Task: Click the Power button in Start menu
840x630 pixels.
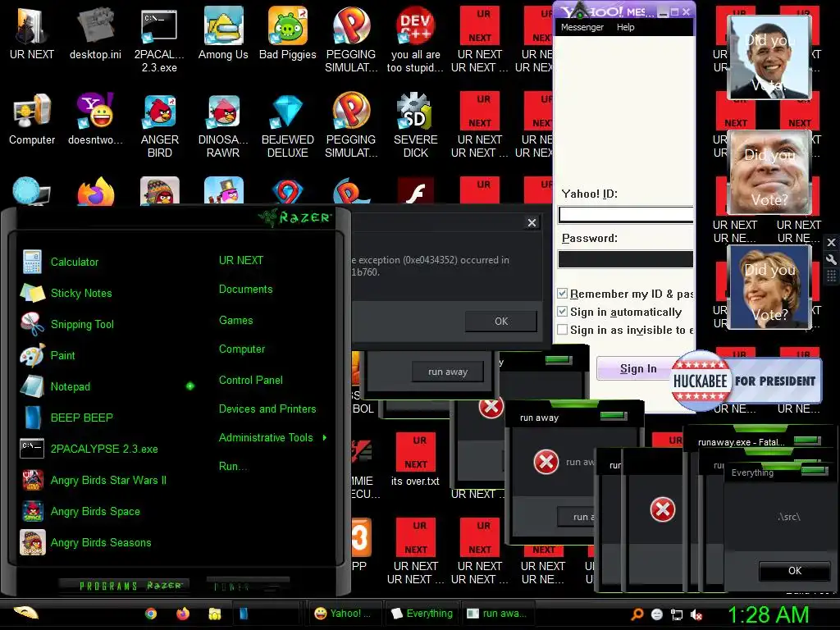Action: pyautogui.click(x=248, y=586)
